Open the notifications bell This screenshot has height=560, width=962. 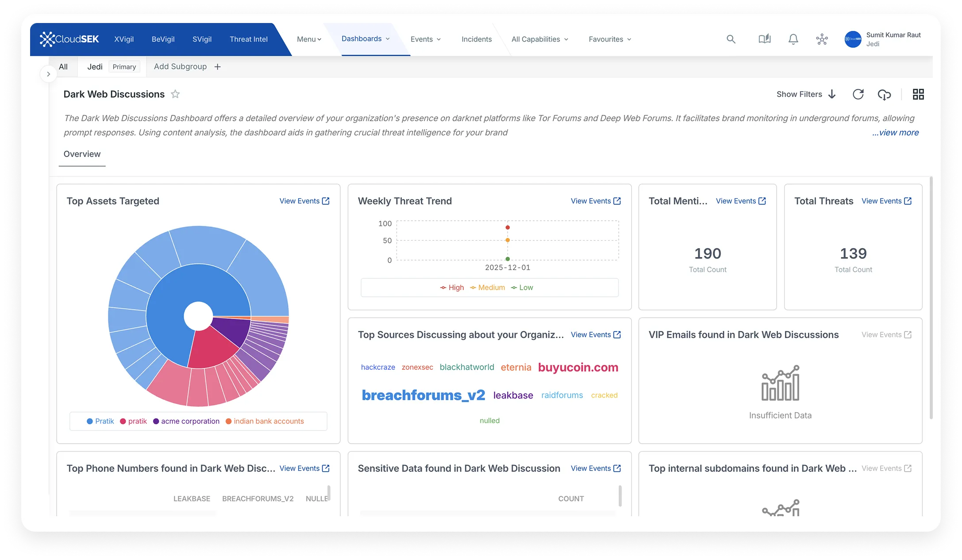click(x=793, y=39)
